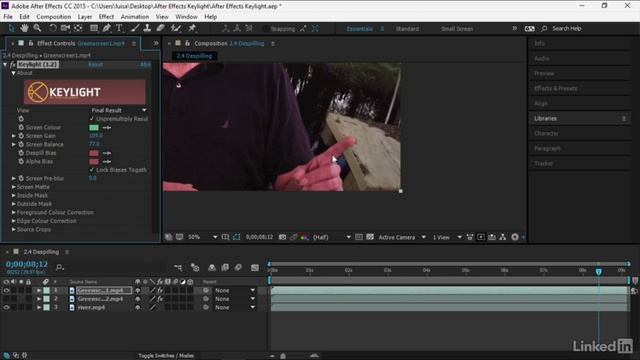
Task: Open resolution (Half) dropdown
Action: 332,237
